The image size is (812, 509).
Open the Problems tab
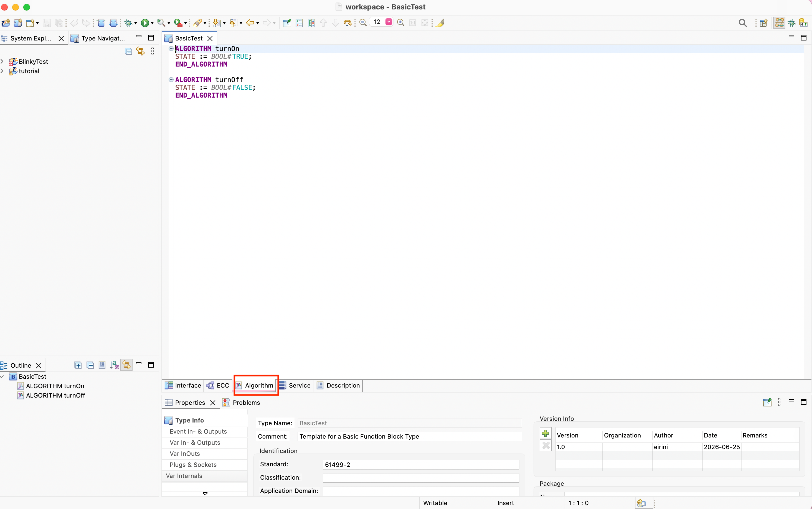coord(241,403)
